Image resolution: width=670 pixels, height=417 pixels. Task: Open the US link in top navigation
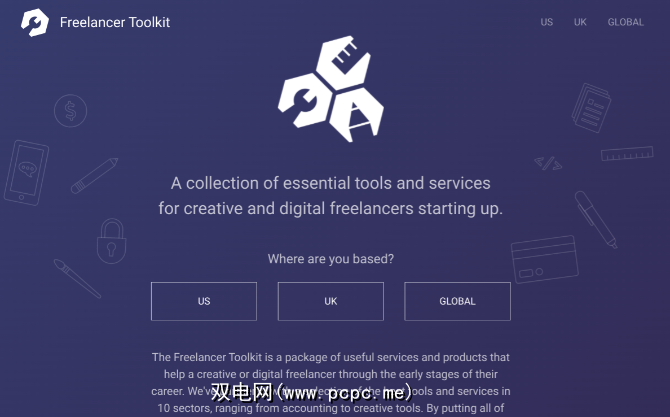[547, 22]
